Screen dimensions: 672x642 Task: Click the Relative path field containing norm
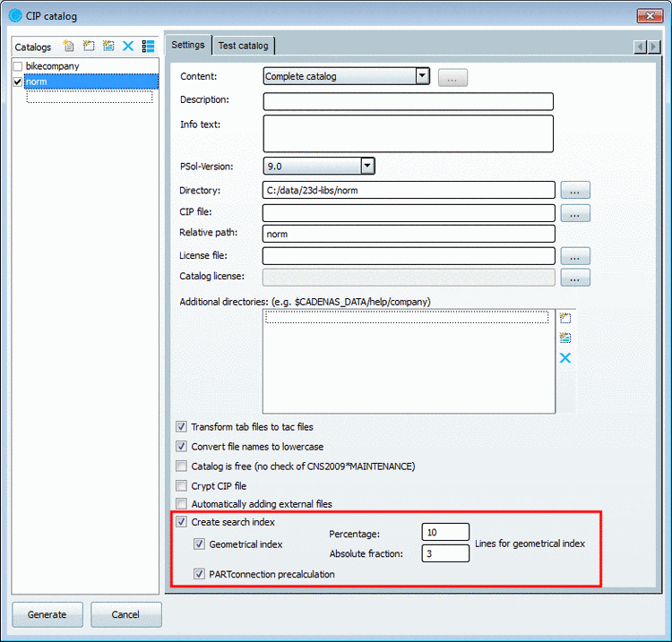pyautogui.click(x=409, y=234)
